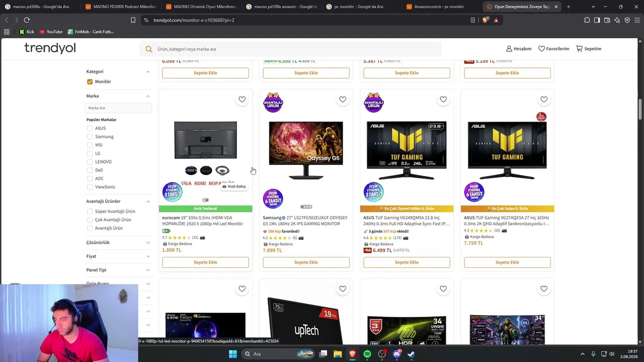
Task: Open Leo AI assistant icon
Action: click(617, 20)
